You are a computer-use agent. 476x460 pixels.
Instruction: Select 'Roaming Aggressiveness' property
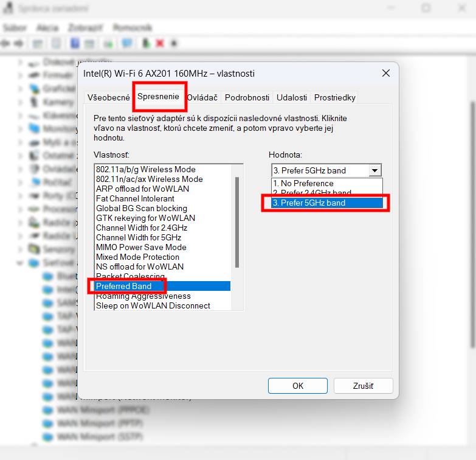click(x=163, y=296)
